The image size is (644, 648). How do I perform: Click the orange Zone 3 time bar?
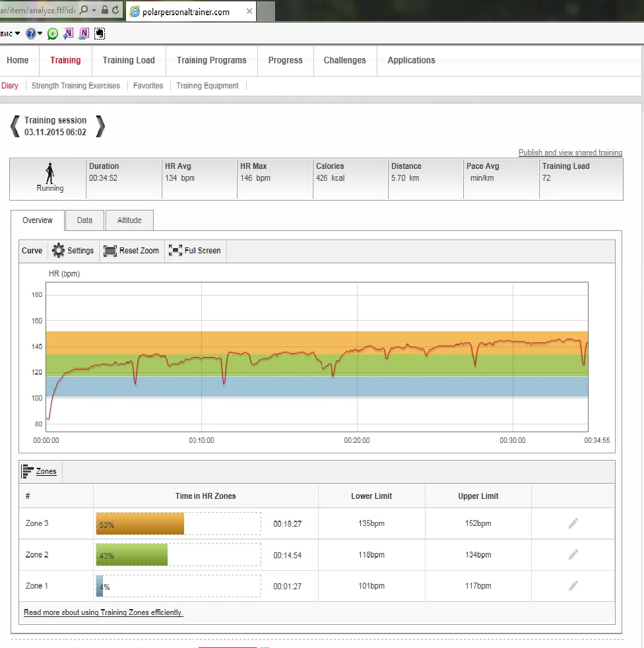point(140,524)
